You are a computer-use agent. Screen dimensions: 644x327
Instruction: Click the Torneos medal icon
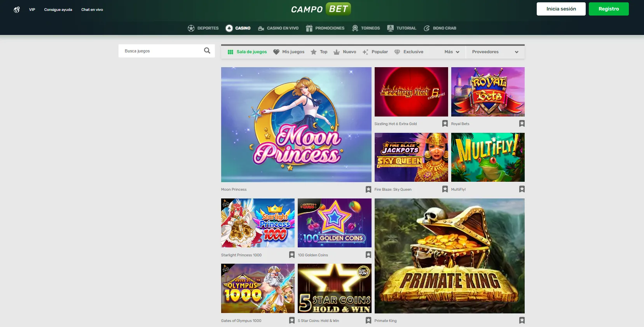click(x=355, y=28)
